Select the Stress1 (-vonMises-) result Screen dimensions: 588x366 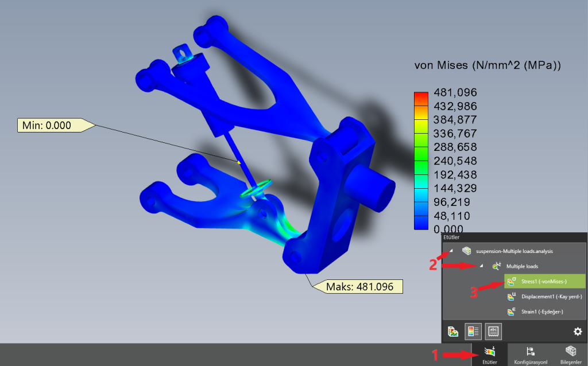coord(544,281)
